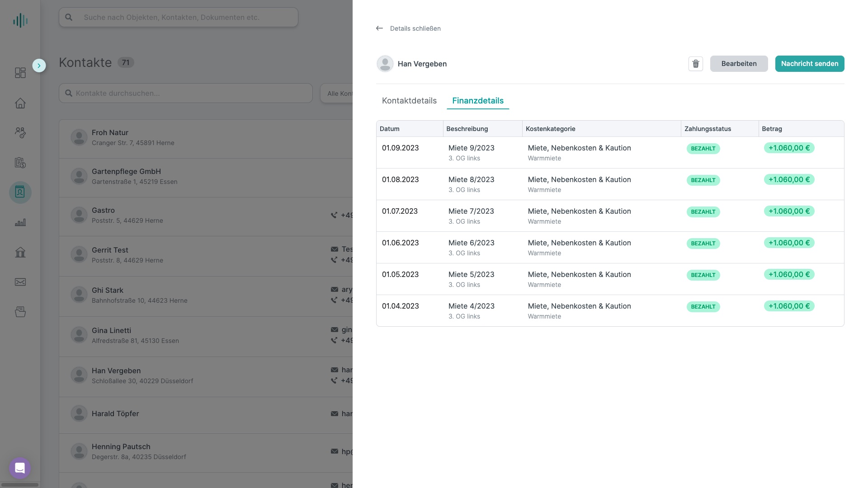Click the amount for Miete 6/2023
This screenshot has width=868, height=488.
point(789,243)
